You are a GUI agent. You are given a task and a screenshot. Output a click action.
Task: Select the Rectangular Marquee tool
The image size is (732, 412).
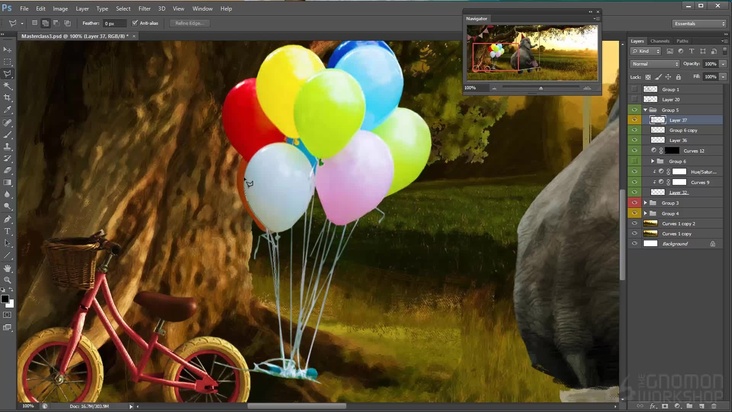[x=7, y=62]
